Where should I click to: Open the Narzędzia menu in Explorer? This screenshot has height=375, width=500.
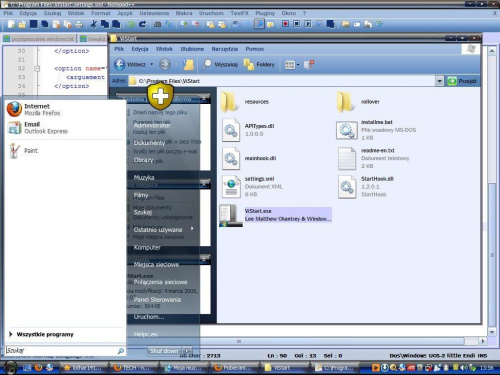(225, 49)
